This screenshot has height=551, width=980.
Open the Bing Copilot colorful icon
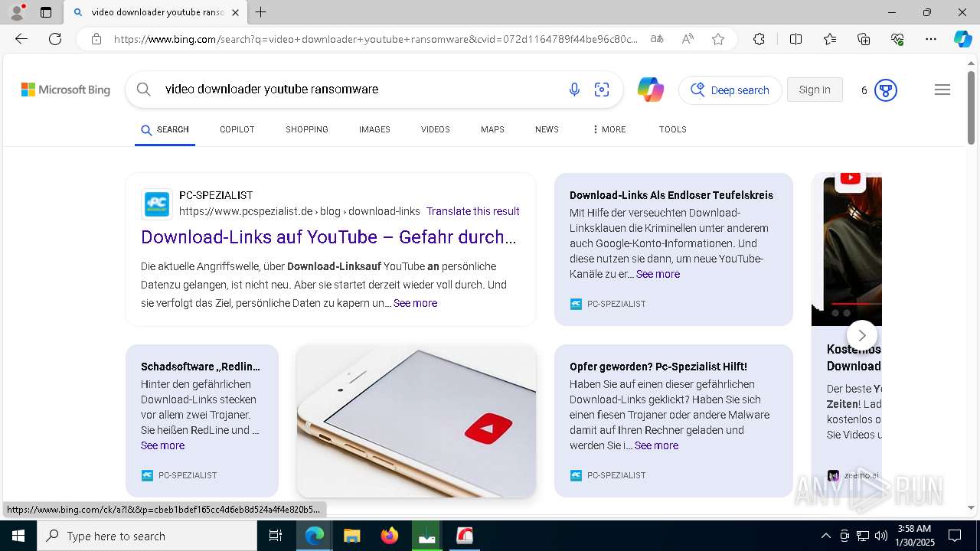[x=651, y=90]
